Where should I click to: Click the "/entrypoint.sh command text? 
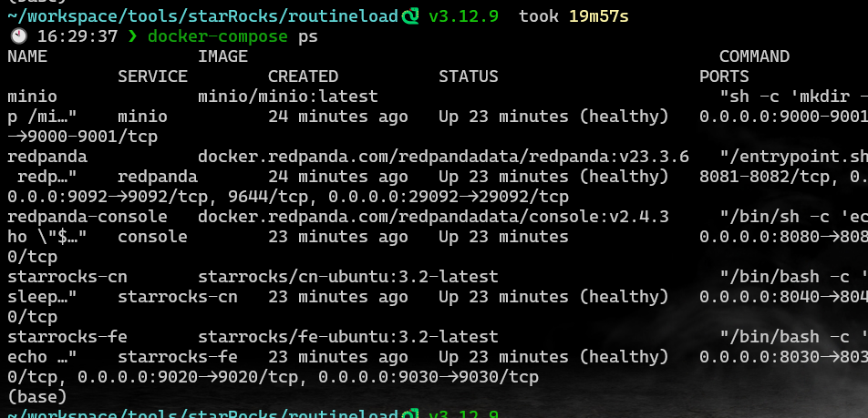[794, 157]
